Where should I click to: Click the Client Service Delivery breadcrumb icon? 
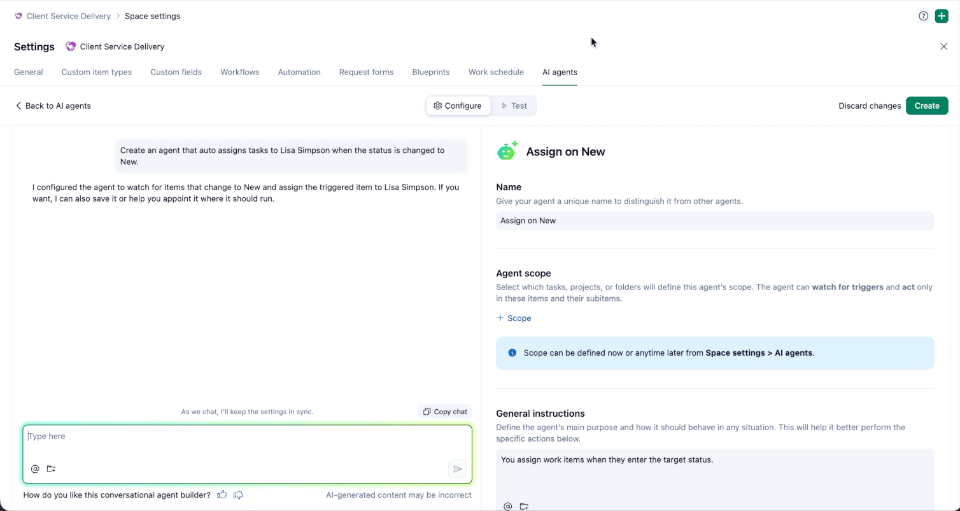[18, 17]
